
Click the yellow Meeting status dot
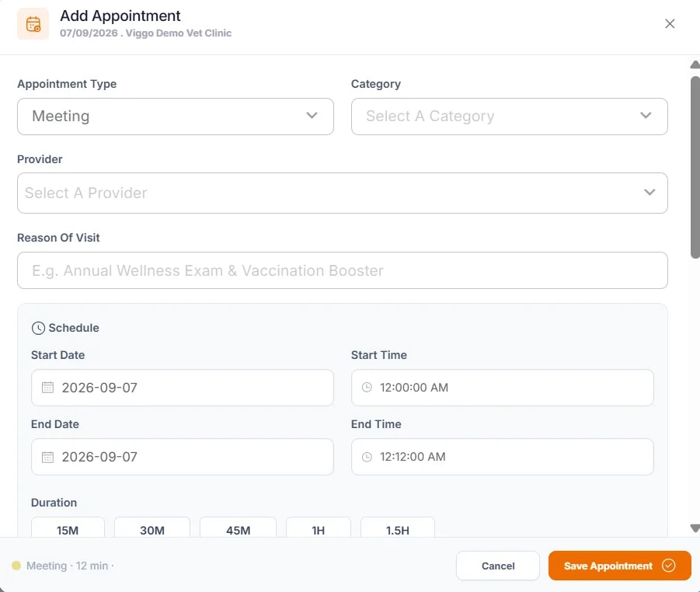(x=16, y=566)
